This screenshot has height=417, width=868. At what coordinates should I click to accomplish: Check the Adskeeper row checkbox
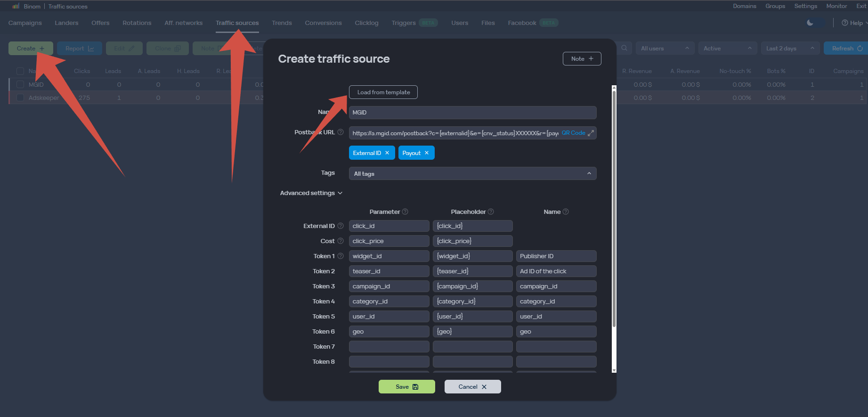click(20, 98)
